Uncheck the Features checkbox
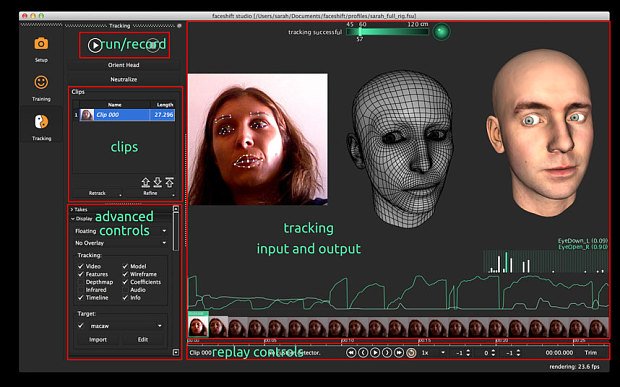The image size is (620, 387). click(81, 274)
